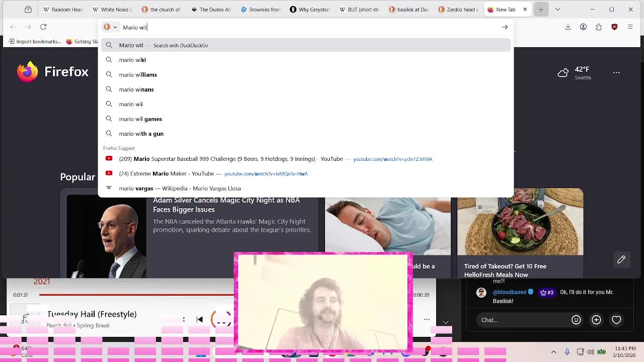This screenshot has width=644, height=362.
Task: Click the @bloodbased username in chat
Action: [509, 292]
